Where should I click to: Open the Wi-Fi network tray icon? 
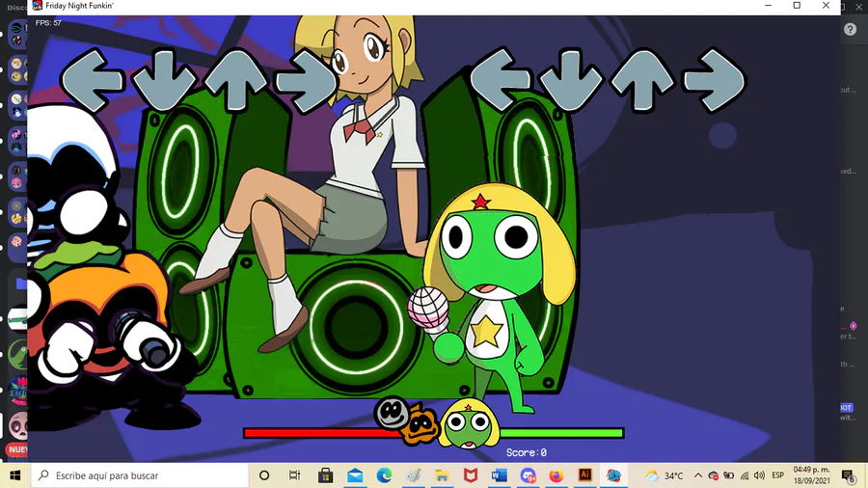(745, 475)
